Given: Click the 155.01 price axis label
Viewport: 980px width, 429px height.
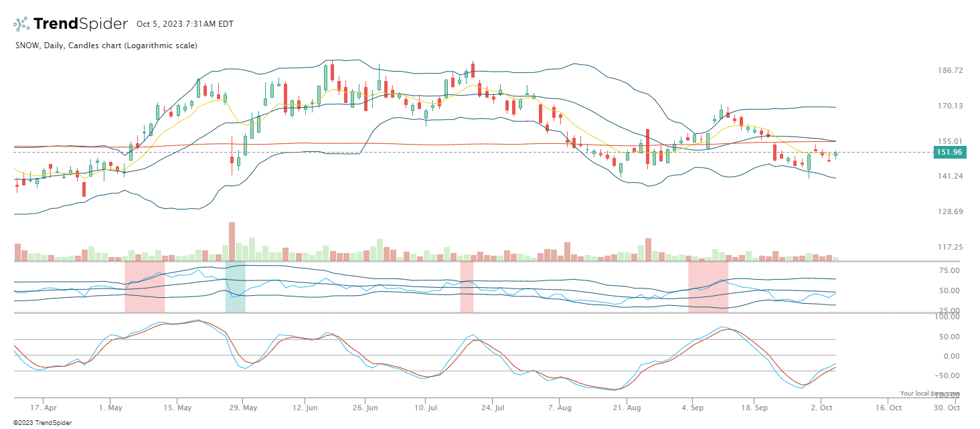Looking at the screenshot, I should point(949,141).
